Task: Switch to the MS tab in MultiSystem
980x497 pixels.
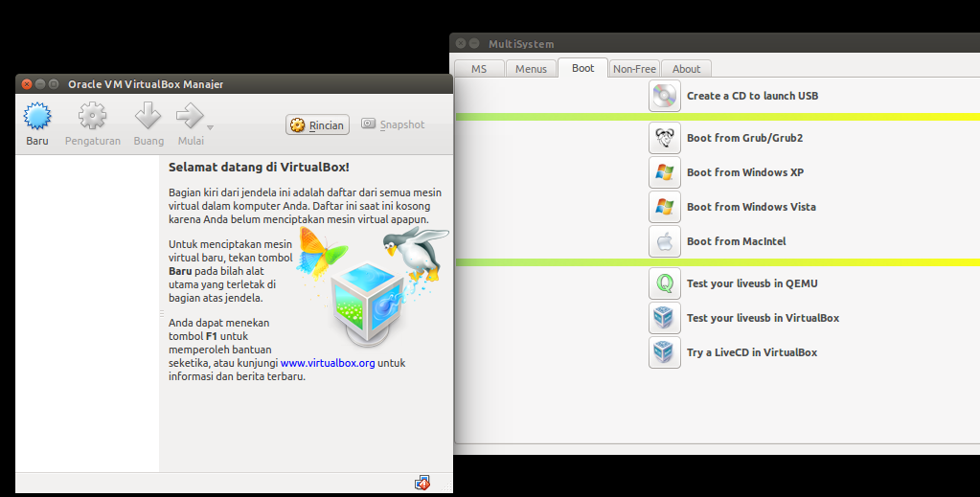Action: click(479, 69)
